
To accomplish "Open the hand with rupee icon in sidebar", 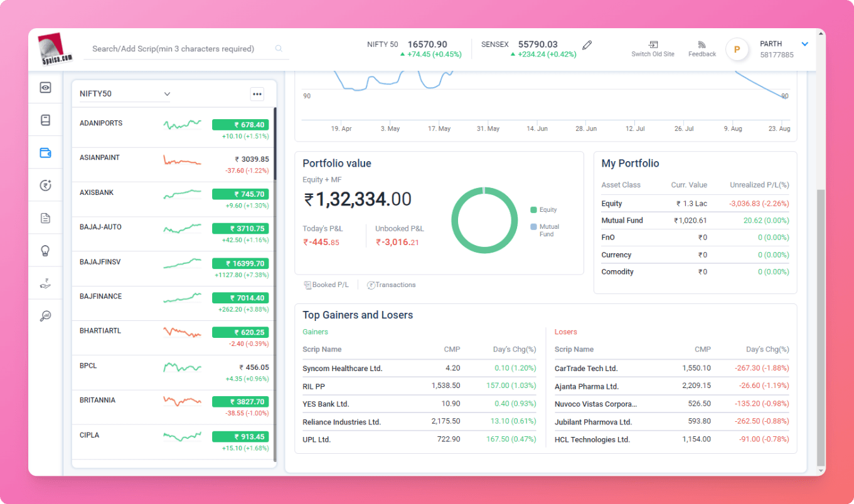I will point(45,283).
